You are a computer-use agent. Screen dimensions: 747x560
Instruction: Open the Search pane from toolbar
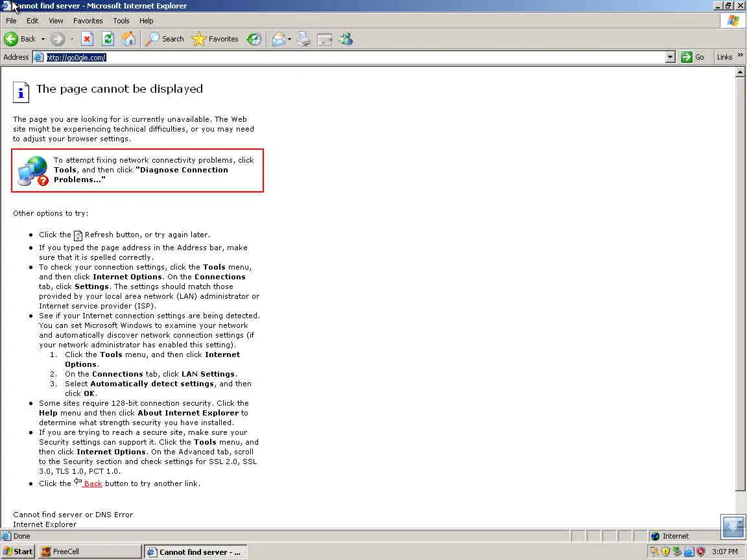(x=164, y=39)
